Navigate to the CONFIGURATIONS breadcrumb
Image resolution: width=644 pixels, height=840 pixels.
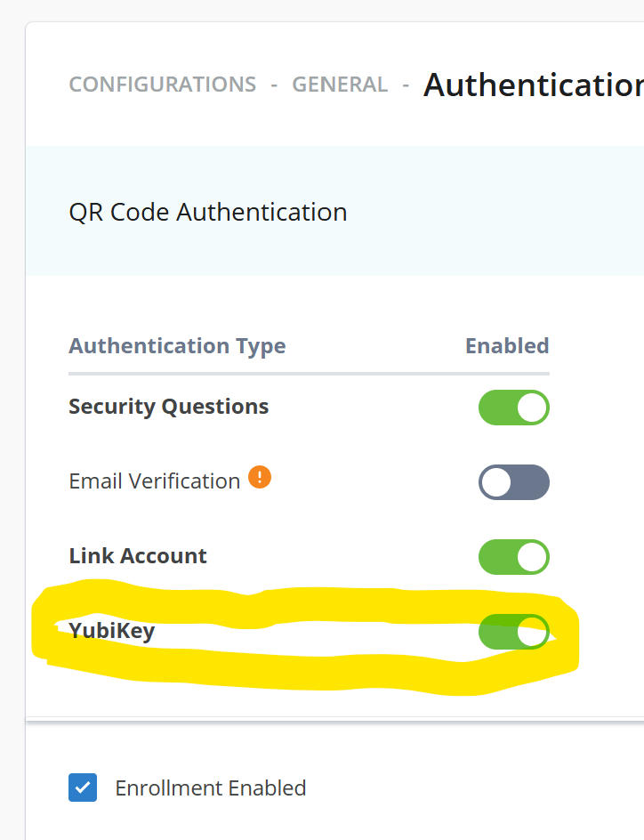click(163, 85)
